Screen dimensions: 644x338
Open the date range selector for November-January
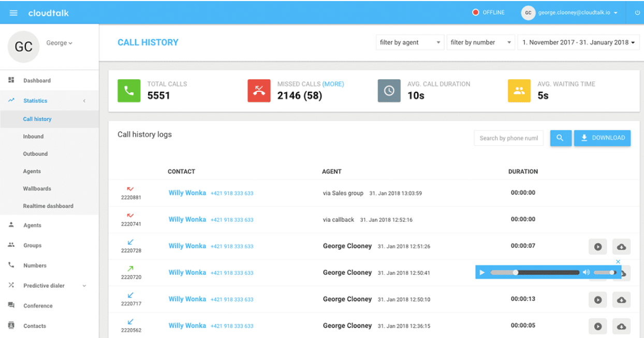pos(578,42)
